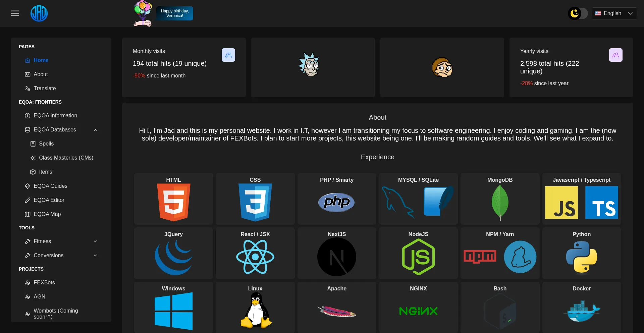Toggle the dark mode switch
The width and height of the screenshot is (644, 333).
pos(578,13)
